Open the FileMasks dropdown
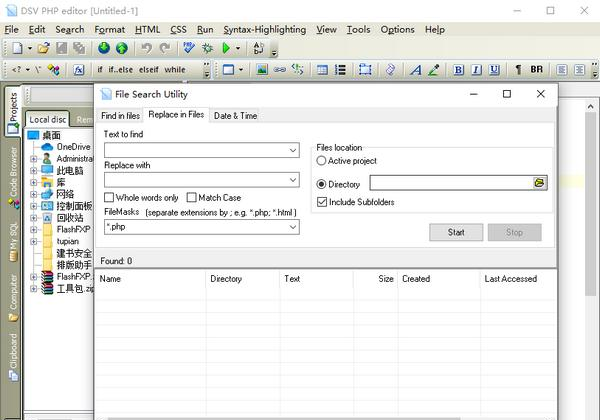 pyautogui.click(x=293, y=227)
